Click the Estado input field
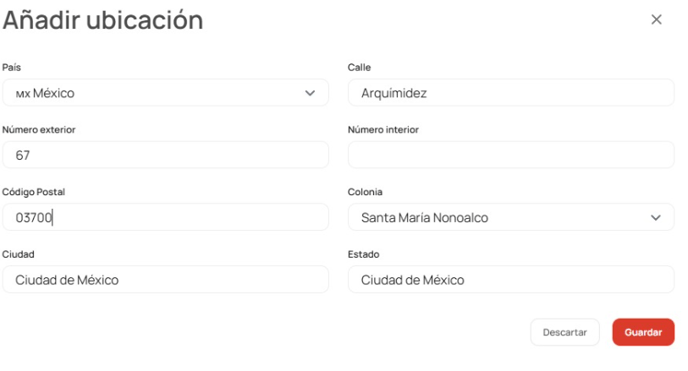 (511, 279)
